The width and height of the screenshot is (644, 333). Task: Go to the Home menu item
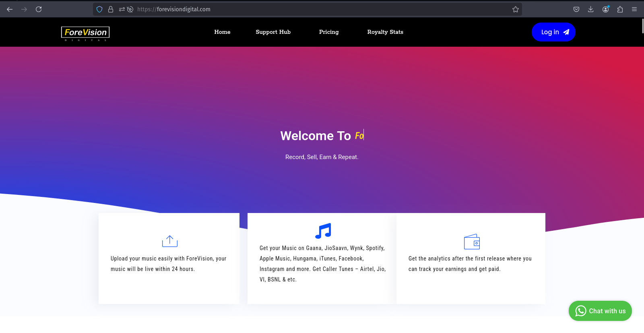222,32
